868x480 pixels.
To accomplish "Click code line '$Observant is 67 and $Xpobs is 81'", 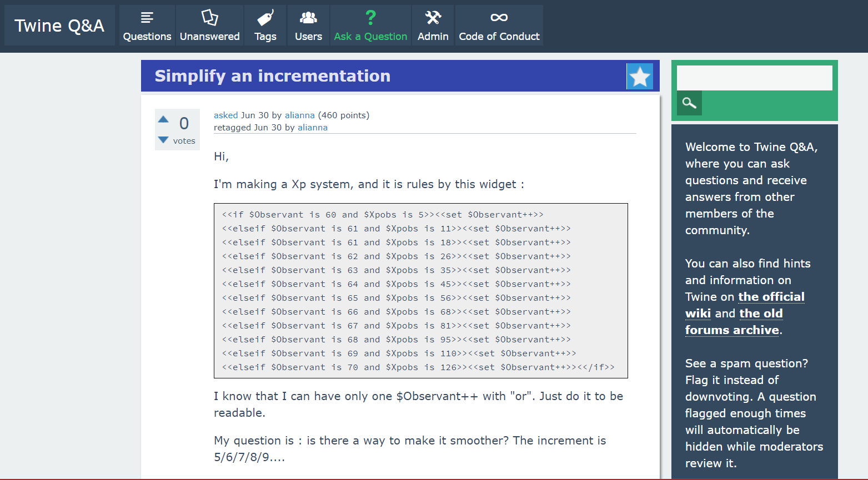I will pos(397,326).
